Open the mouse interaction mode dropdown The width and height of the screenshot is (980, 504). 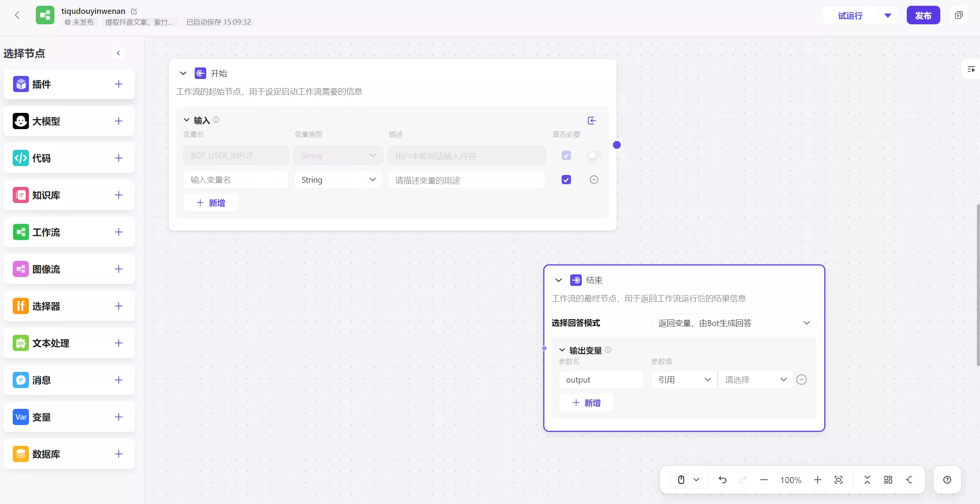click(x=689, y=480)
